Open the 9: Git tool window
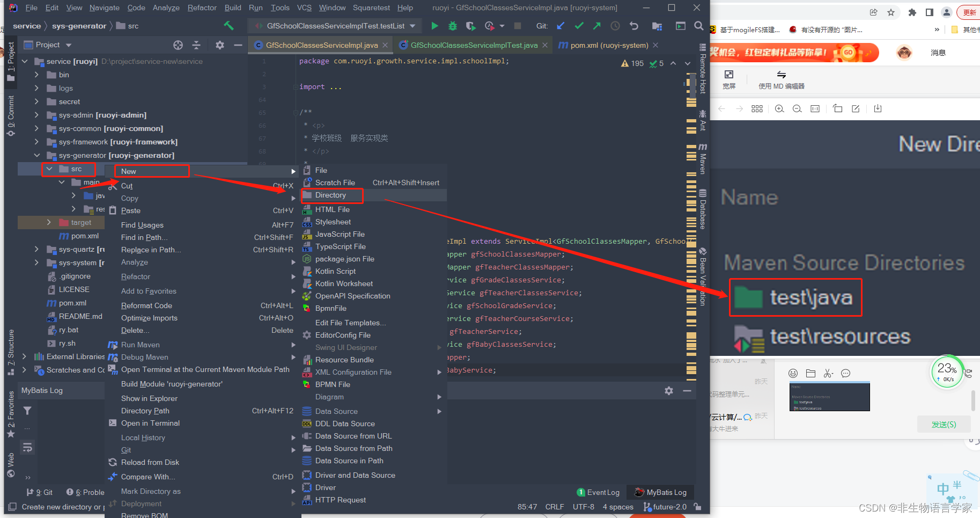Screen dimensions: 980x518 [x=39, y=492]
